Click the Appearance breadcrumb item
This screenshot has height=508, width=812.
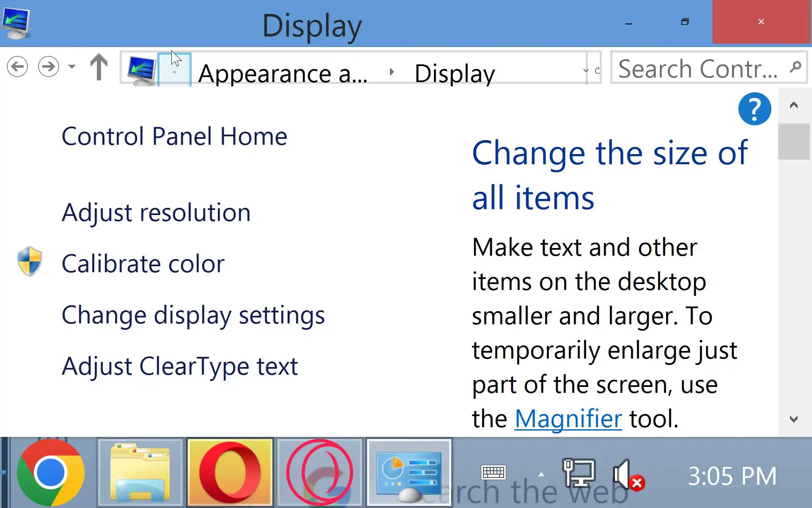coord(283,74)
